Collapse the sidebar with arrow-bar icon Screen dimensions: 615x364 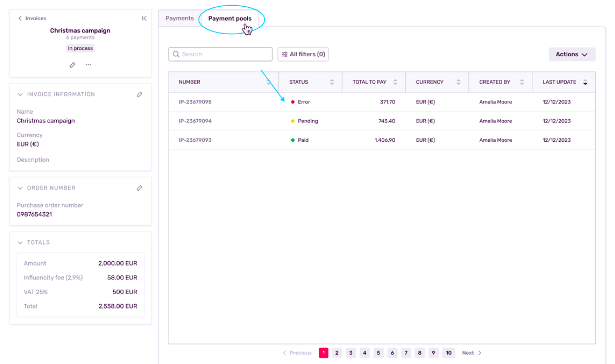pos(144,18)
